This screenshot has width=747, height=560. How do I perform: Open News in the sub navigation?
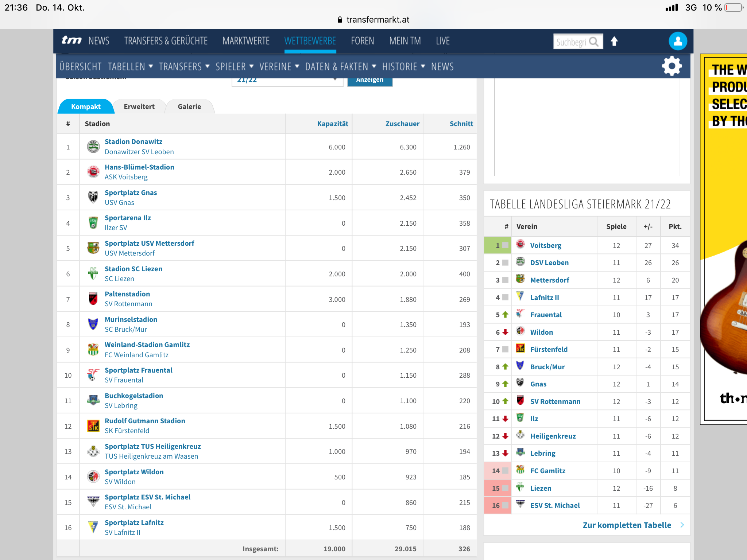pos(442,66)
